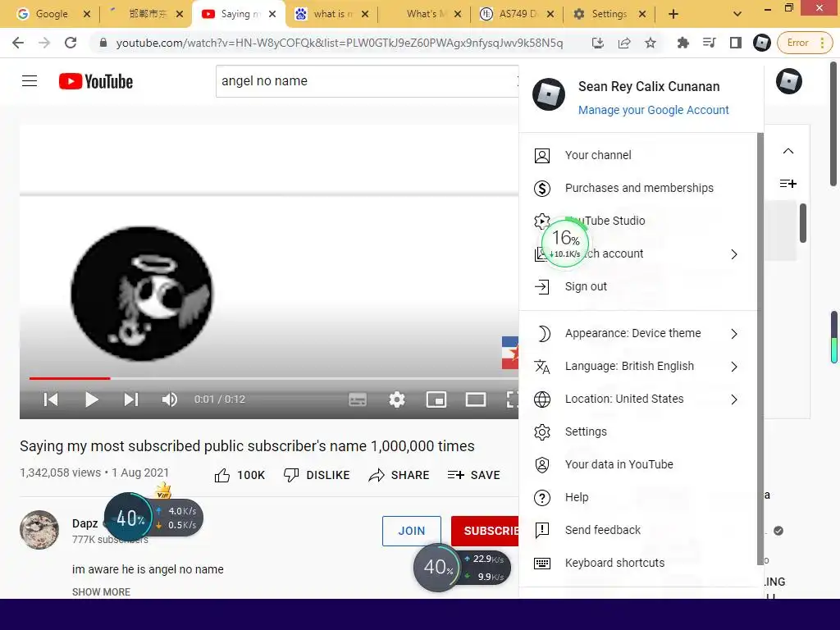Play the video

coord(92,399)
